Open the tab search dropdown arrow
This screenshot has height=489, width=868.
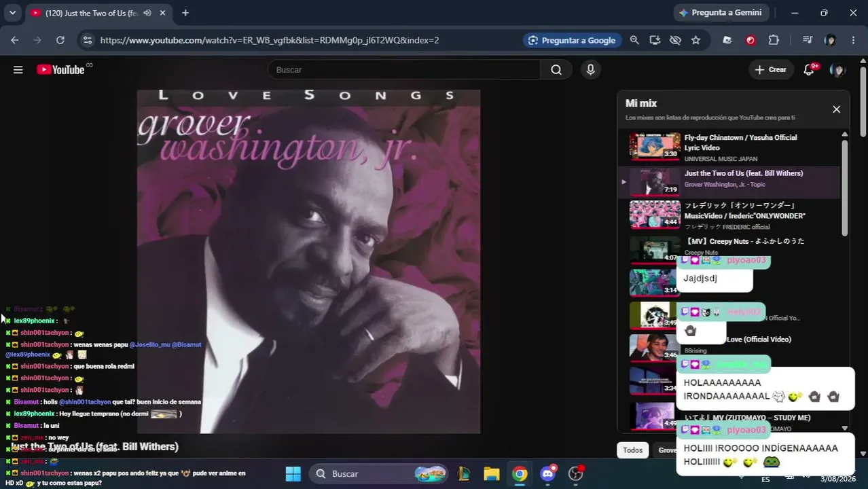12,12
